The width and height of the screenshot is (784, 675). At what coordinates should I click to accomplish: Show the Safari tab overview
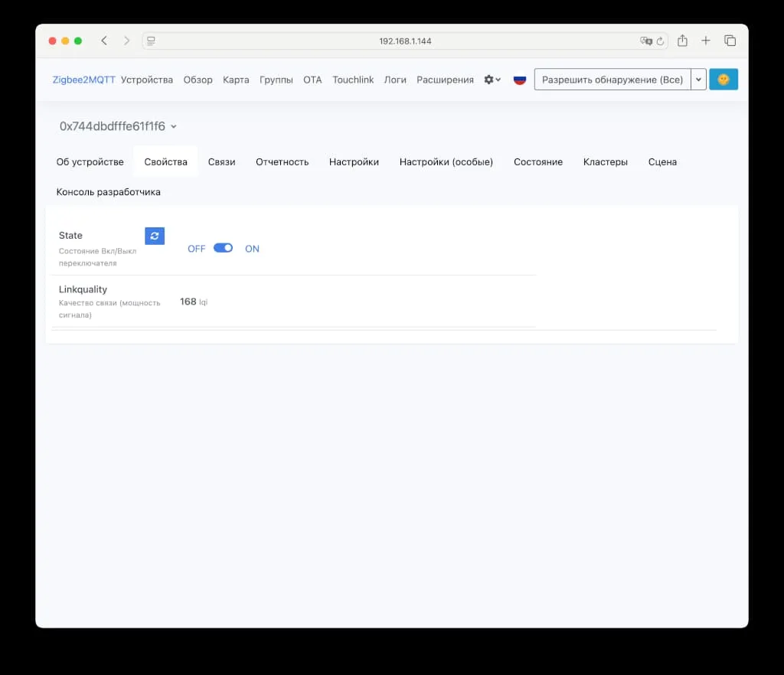pos(730,41)
